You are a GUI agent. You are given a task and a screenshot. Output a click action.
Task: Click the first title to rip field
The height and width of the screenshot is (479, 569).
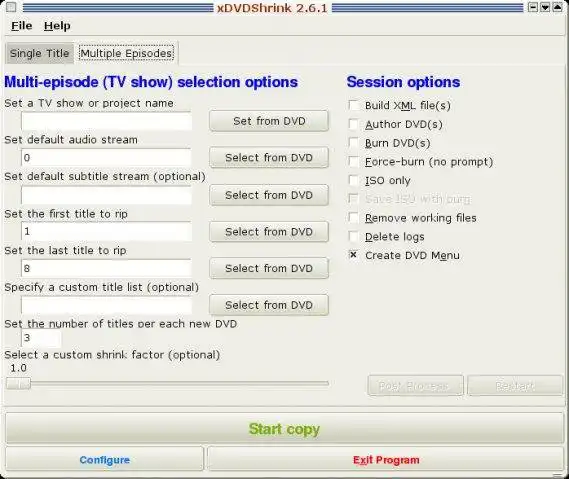(x=106, y=231)
